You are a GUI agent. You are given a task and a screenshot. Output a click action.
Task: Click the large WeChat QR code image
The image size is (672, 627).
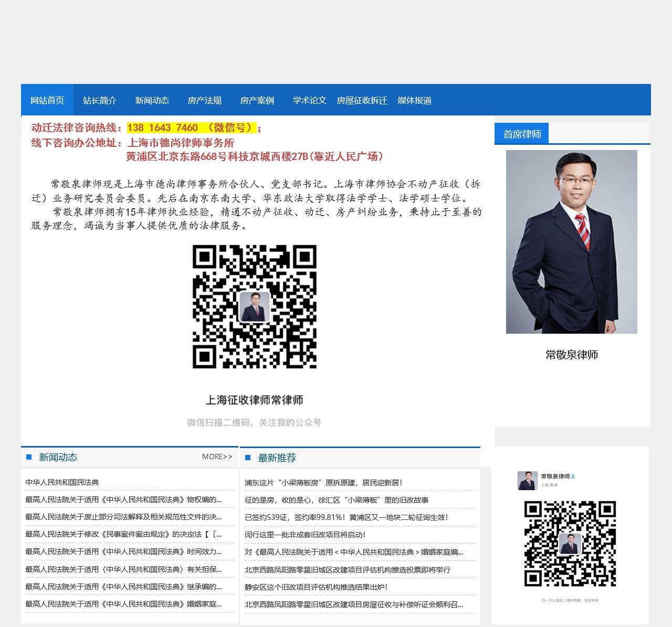(255, 307)
